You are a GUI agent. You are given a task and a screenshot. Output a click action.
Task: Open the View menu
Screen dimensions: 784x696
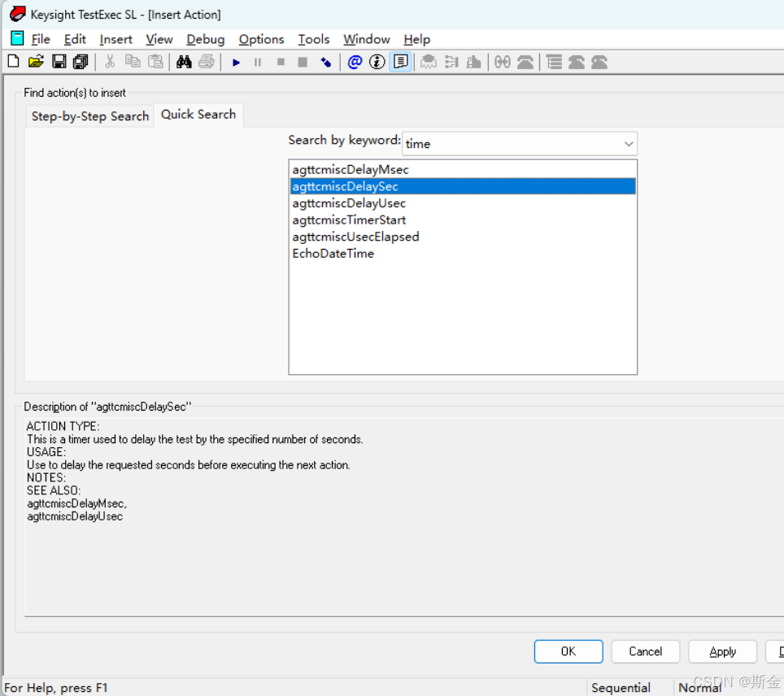point(159,39)
